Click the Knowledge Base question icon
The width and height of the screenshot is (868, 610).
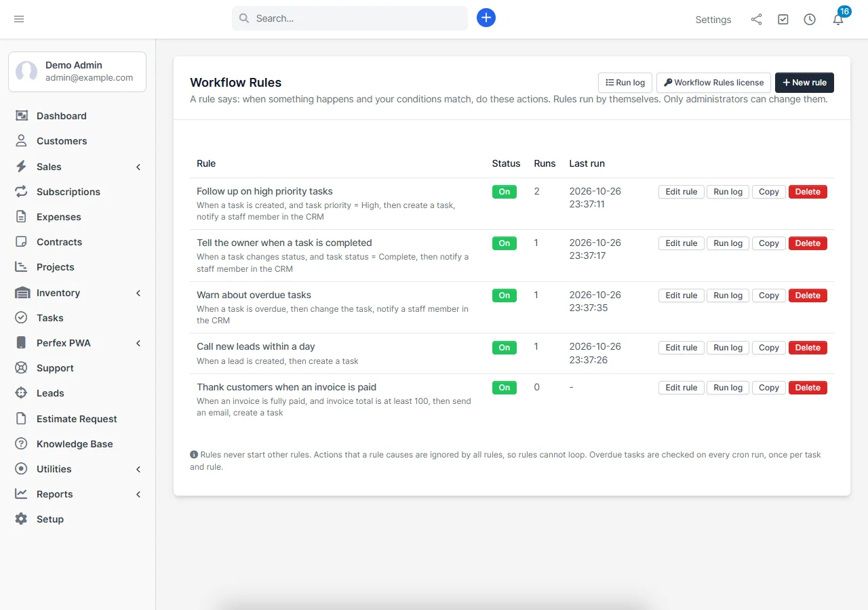22,444
